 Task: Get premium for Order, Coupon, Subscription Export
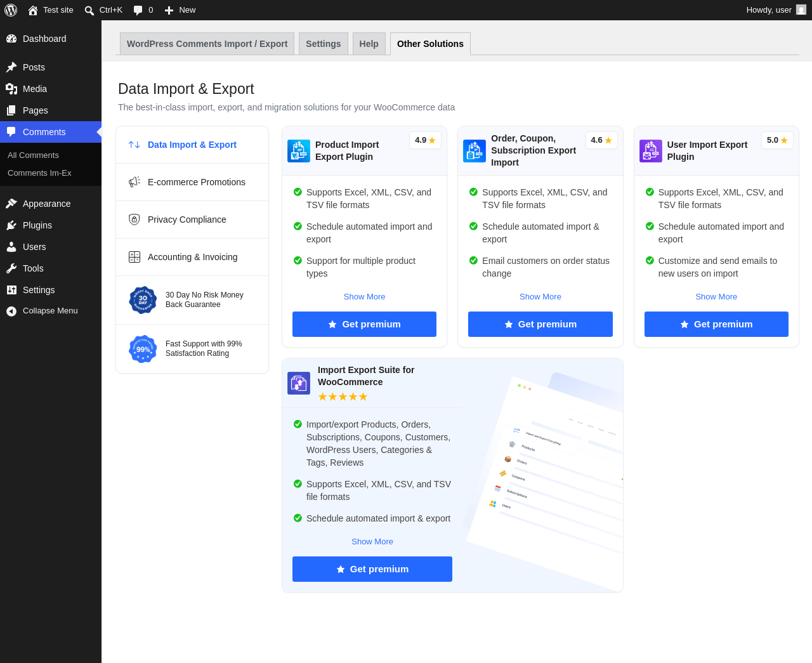(540, 324)
